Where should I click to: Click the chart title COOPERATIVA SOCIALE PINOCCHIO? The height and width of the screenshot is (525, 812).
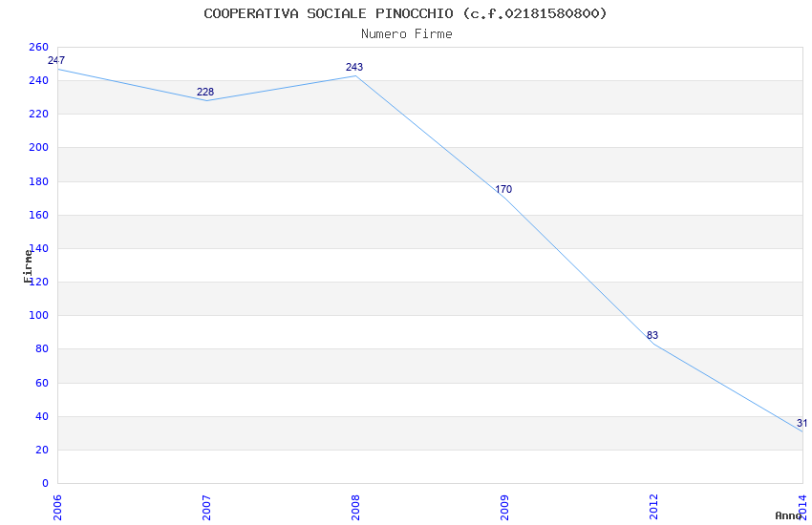(x=405, y=13)
